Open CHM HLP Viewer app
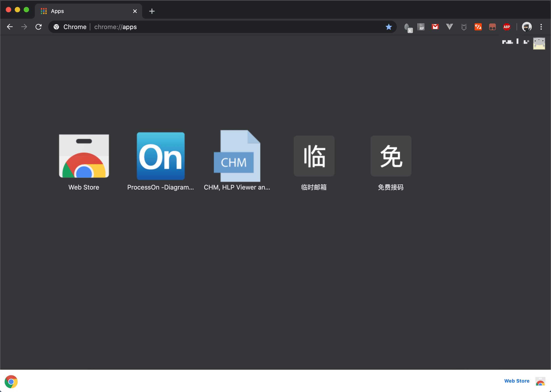The height and width of the screenshot is (392, 551). pyautogui.click(x=237, y=156)
